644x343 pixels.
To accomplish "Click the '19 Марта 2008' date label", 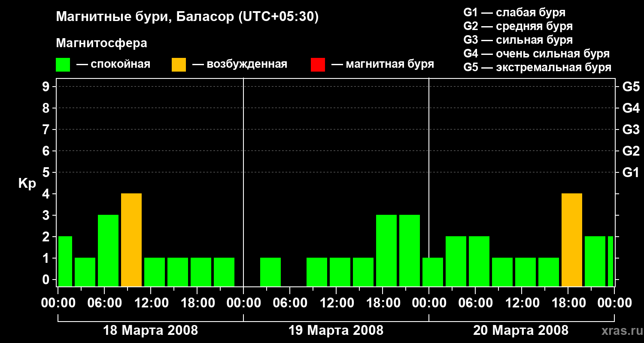I will pyautogui.click(x=336, y=331).
